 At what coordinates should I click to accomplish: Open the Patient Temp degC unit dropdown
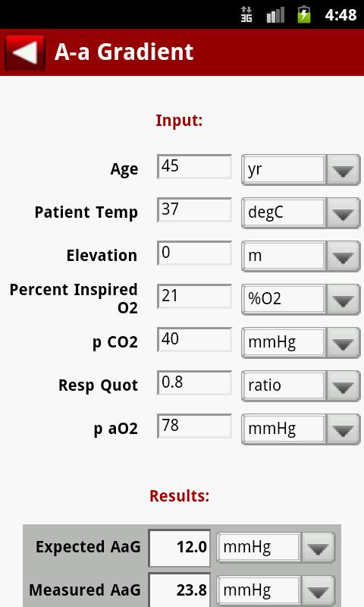[300, 213]
